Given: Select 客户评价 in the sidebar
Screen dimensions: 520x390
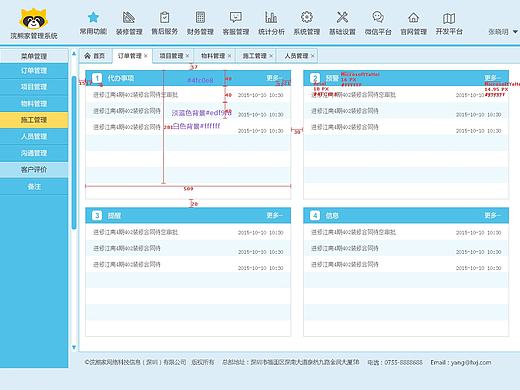Looking at the screenshot, I should pos(34,170).
